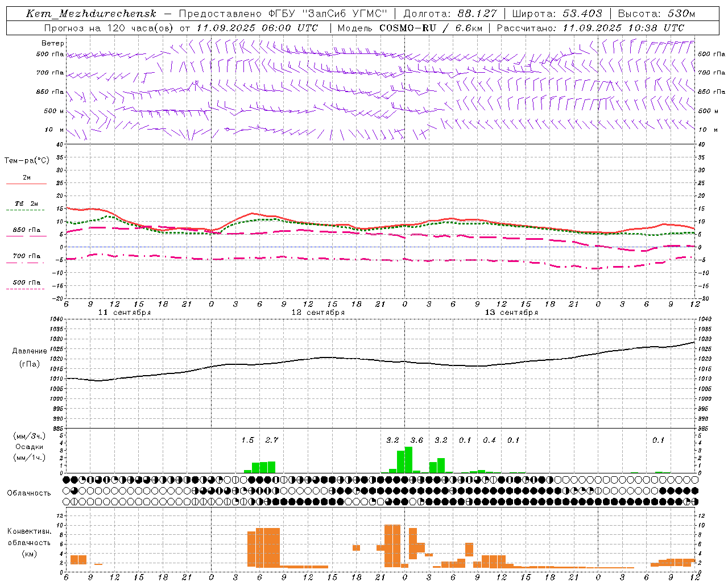The width and height of the screenshot is (728, 582).
Task: Click the Высота: 530м value
Action: (656, 14)
